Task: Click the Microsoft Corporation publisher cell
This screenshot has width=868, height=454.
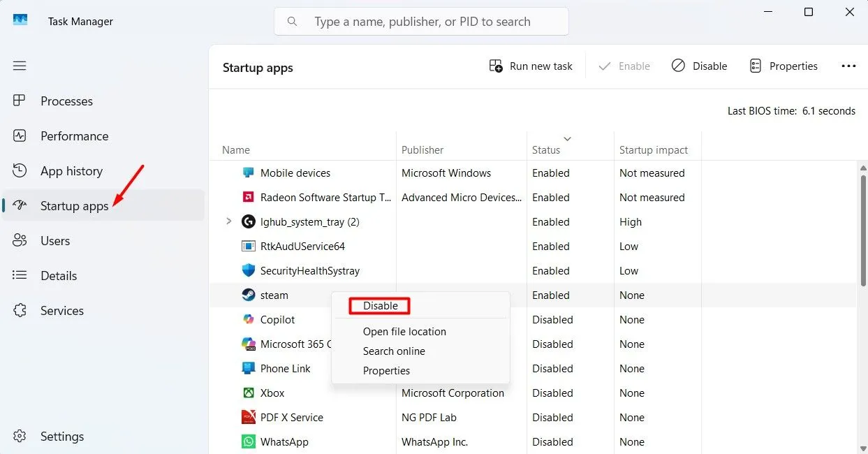Action: 453,393
